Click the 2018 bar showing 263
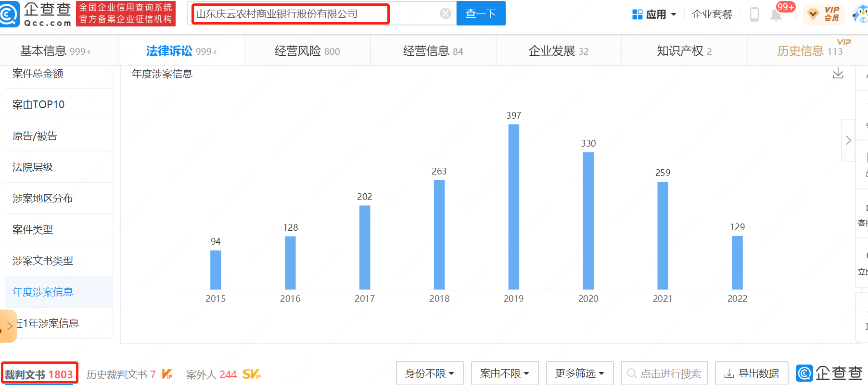This screenshot has height=385, width=868. tap(439, 235)
